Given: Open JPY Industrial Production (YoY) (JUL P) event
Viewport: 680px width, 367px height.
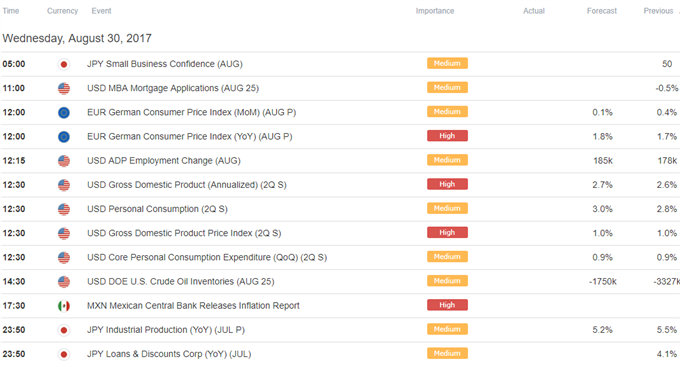Looking at the screenshot, I should pyautogui.click(x=166, y=330).
